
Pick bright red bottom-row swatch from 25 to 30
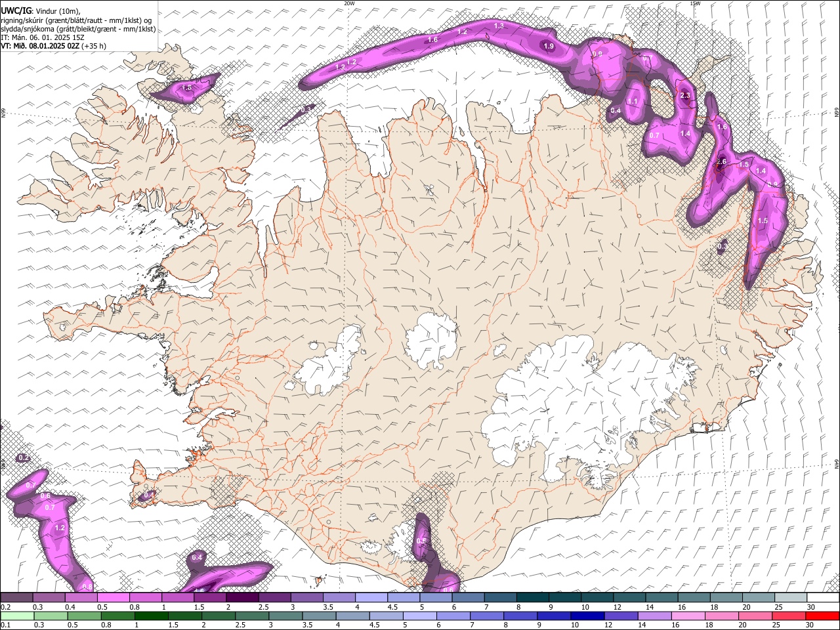point(787,616)
